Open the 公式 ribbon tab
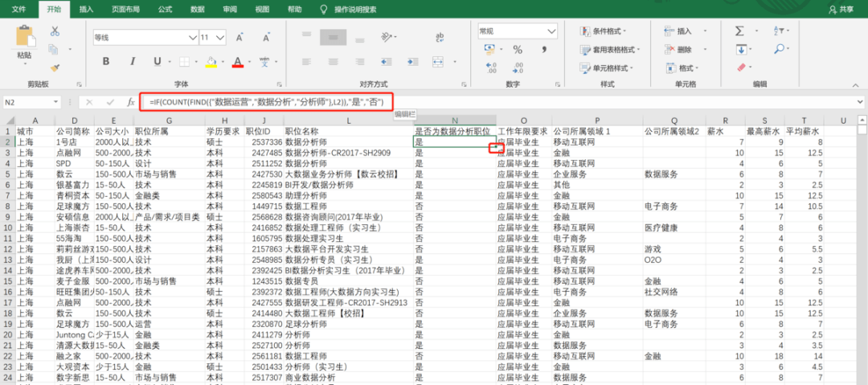 165,10
